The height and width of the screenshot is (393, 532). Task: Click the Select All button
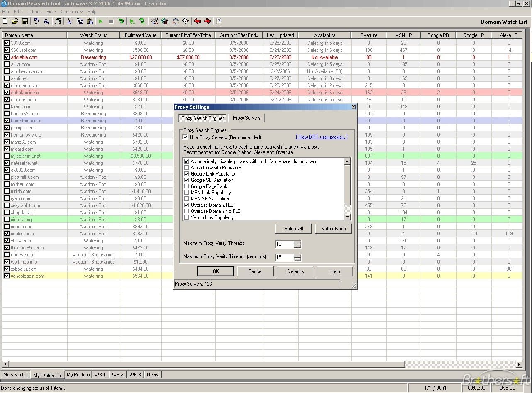(x=294, y=229)
